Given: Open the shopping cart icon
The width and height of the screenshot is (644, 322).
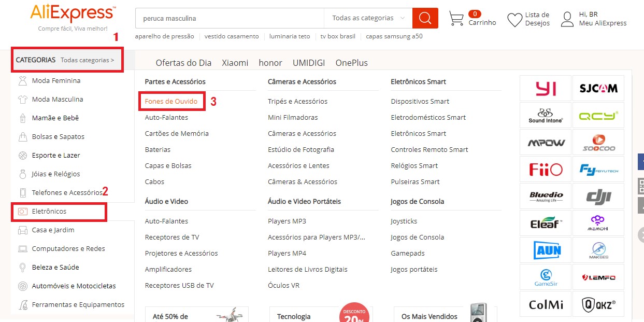Looking at the screenshot, I should (456, 19).
